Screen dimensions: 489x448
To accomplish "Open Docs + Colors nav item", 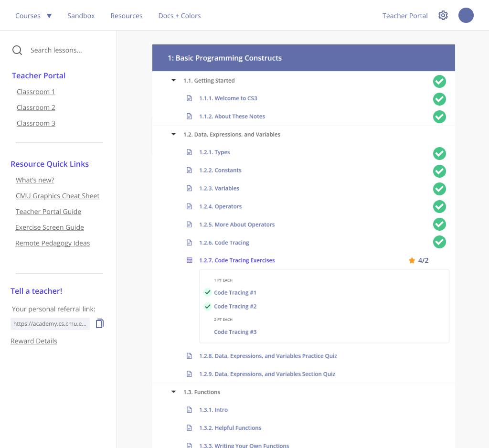I will tap(180, 16).
